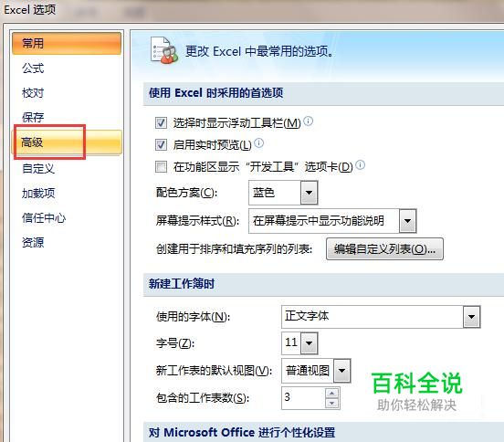The height and width of the screenshot is (442, 504).
Task: Expand 使用的字体 dropdown showing 正文字体
Action: [471, 317]
